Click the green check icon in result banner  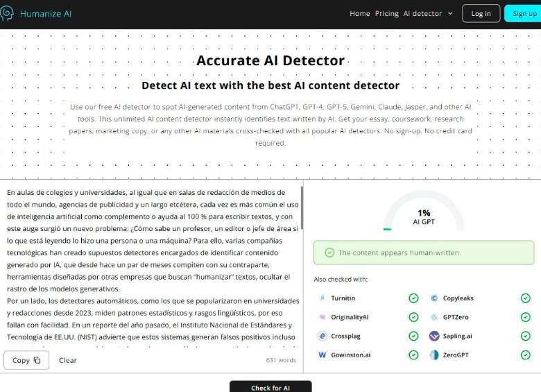click(329, 253)
